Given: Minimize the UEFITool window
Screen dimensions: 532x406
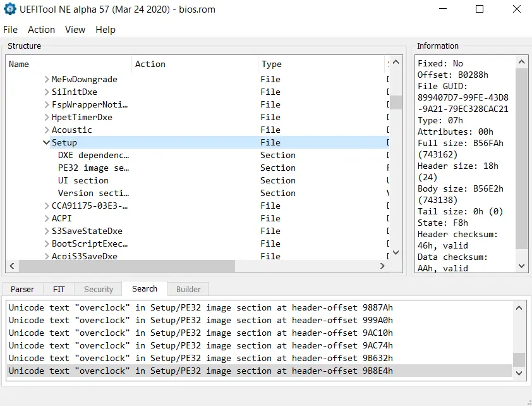Looking at the screenshot, I should [443, 9].
